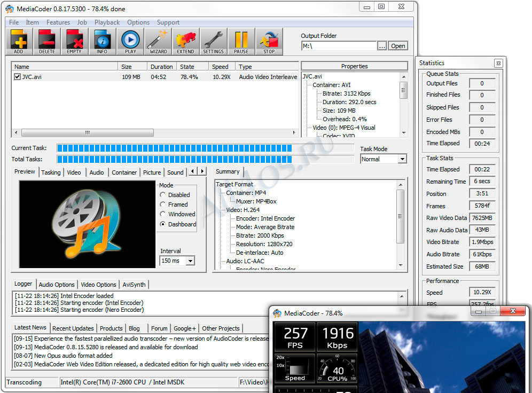Image resolution: width=532 pixels, height=393 pixels.
Task: Click the Current Task progress bar
Action: pos(205,148)
